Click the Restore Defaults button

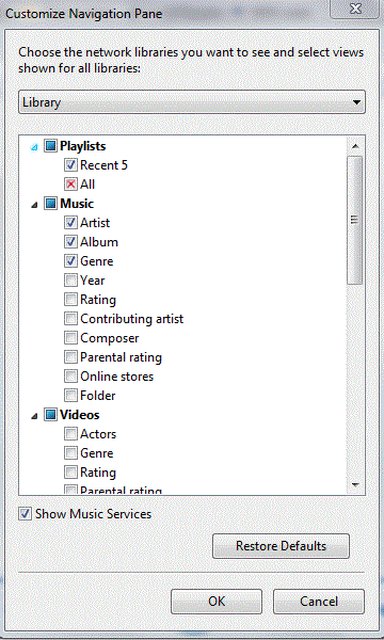[x=281, y=546]
